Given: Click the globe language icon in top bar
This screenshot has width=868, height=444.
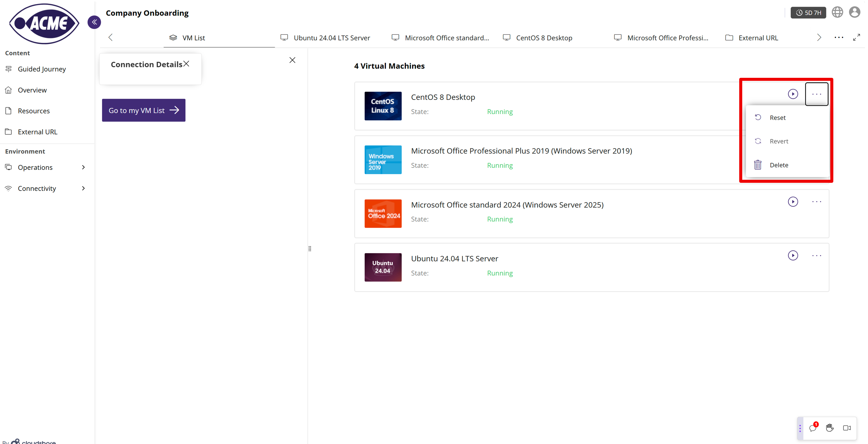Looking at the screenshot, I should pyautogui.click(x=837, y=12).
